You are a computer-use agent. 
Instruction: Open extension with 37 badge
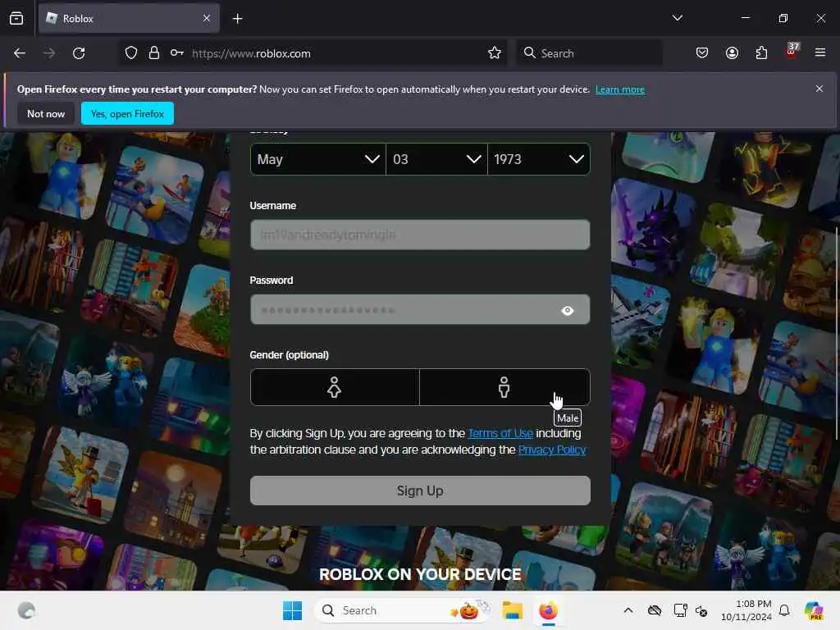(x=792, y=52)
